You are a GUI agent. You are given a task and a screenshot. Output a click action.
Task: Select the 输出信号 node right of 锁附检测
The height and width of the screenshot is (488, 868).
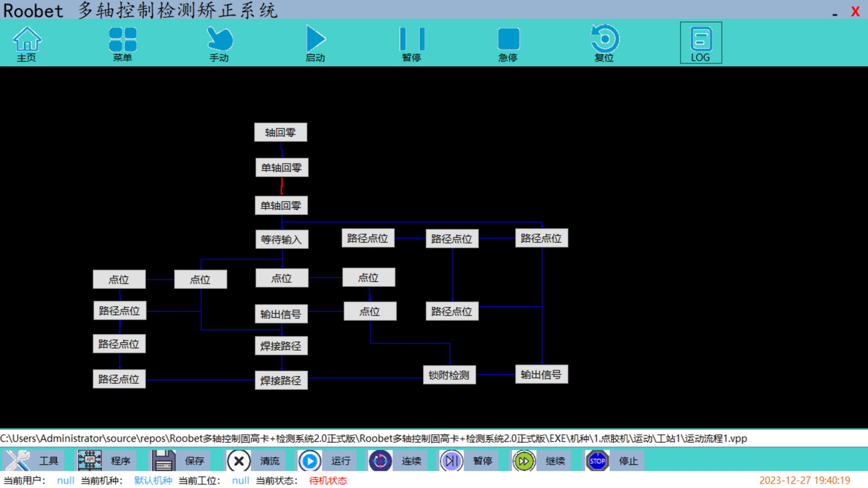541,374
